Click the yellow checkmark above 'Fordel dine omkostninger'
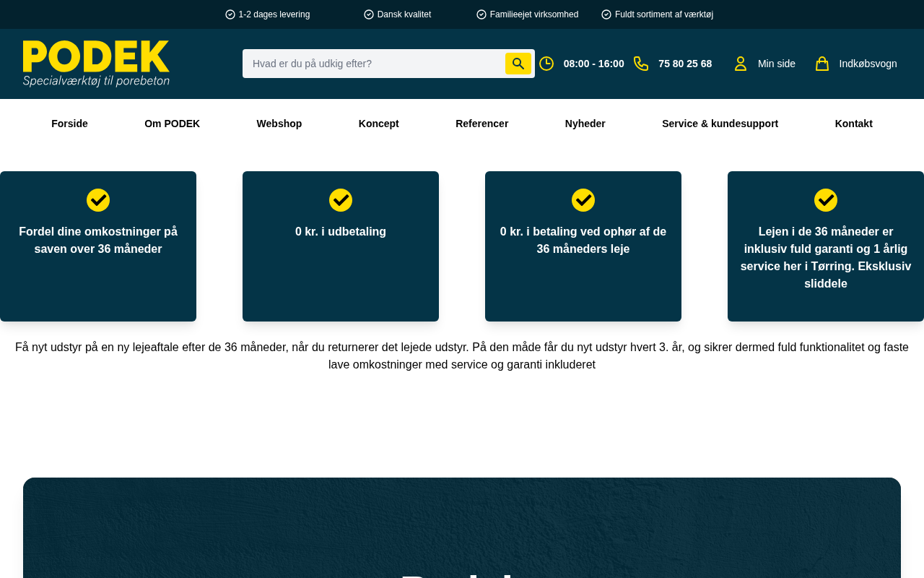Screen dimensions: 924x578 tap(98, 200)
